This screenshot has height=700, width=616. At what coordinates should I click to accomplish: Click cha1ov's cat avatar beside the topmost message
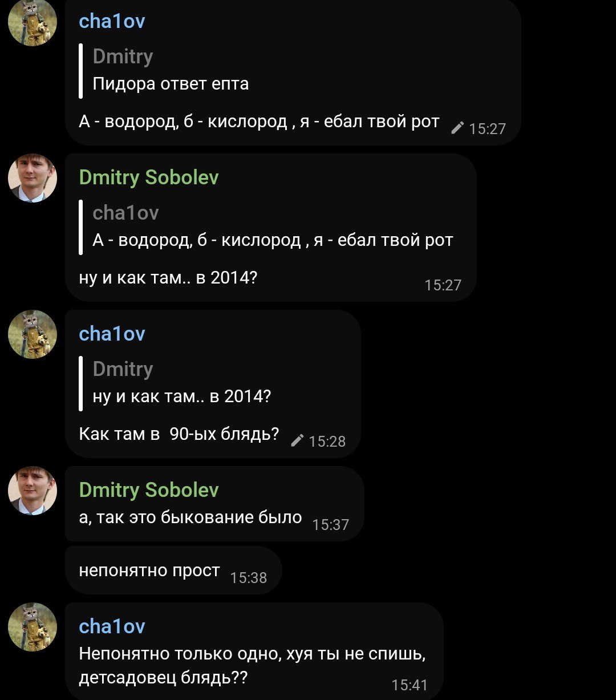click(x=33, y=22)
